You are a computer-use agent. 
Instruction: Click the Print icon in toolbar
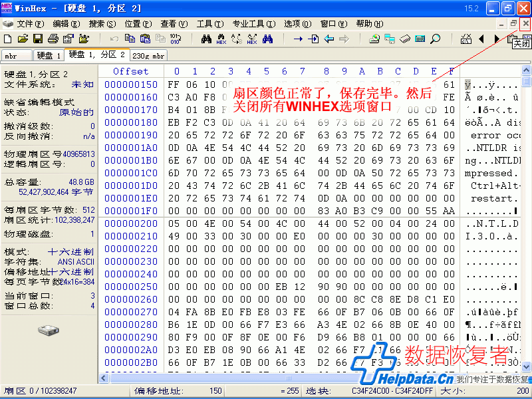(53, 39)
